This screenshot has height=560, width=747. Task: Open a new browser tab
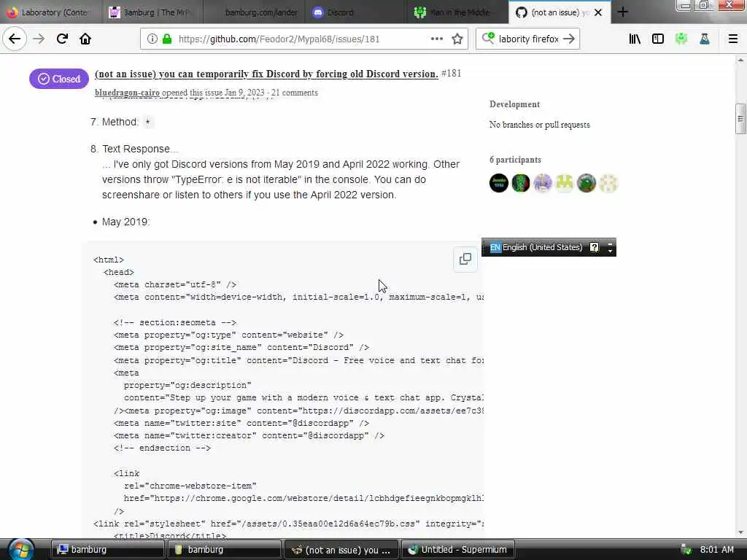(x=623, y=12)
